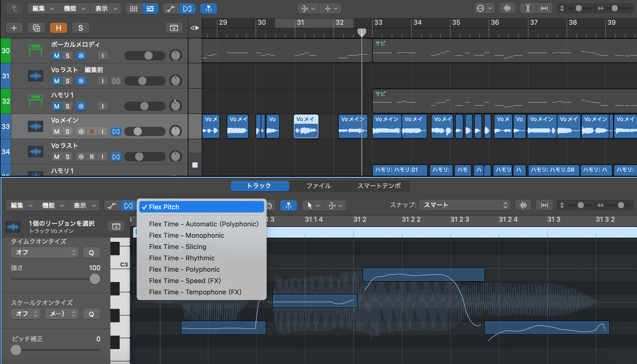Mute the ボーカルメロディ track

coord(56,55)
